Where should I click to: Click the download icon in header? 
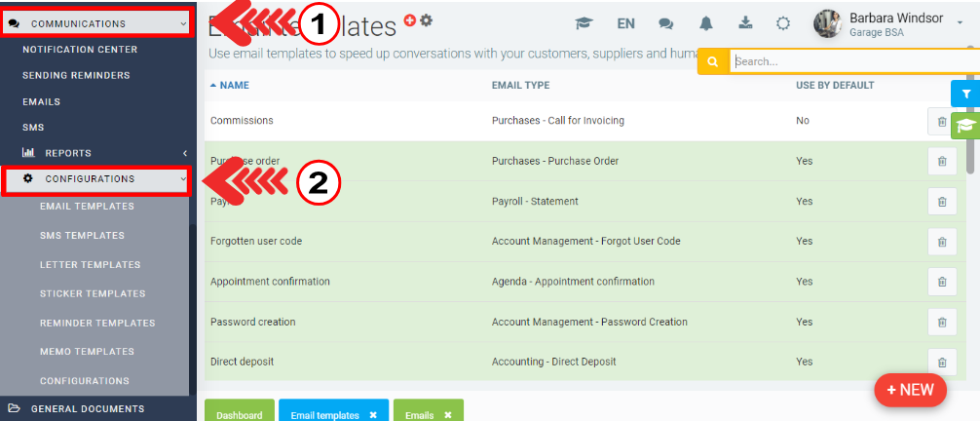pyautogui.click(x=746, y=23)
